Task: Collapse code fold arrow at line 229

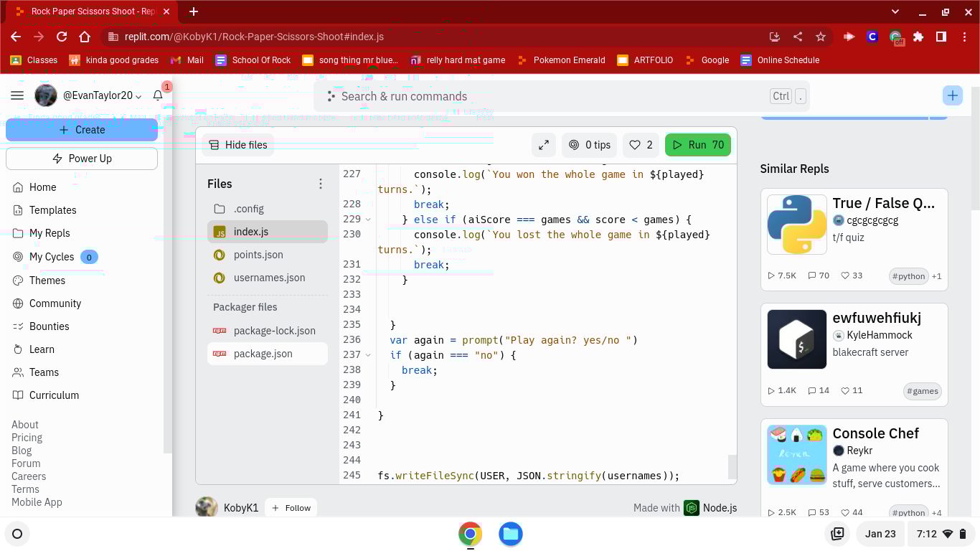Action: 368,220
